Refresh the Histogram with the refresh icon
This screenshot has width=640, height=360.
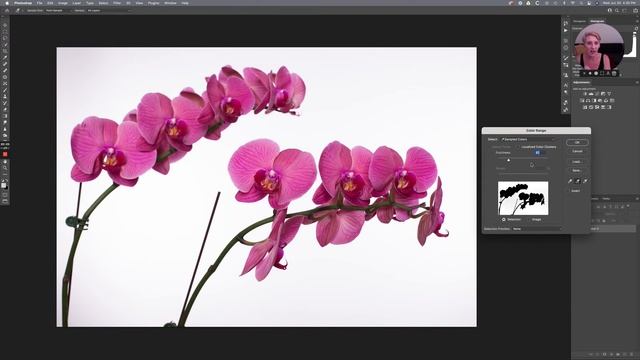pos(636,28)
